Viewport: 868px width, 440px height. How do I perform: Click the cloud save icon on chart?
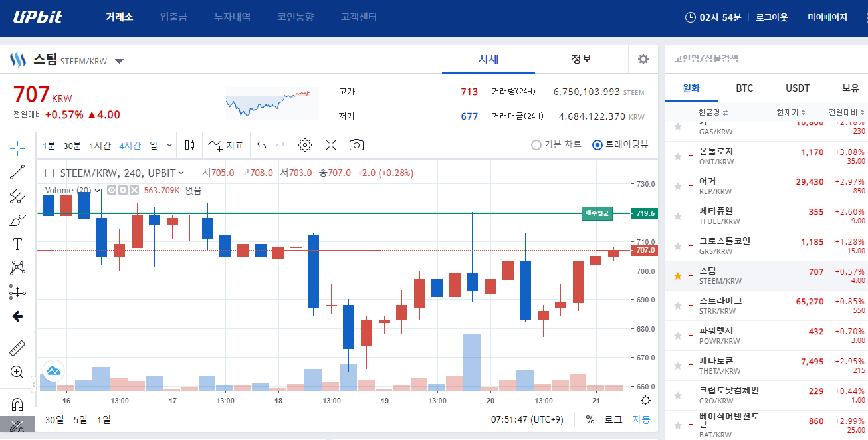click(53, 370)
